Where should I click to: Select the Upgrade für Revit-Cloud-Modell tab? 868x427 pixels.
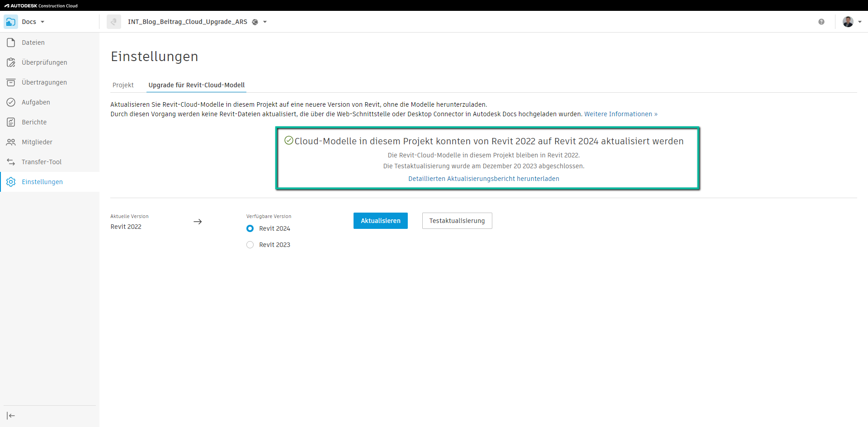pyautogui.click(x=196, y=85)
